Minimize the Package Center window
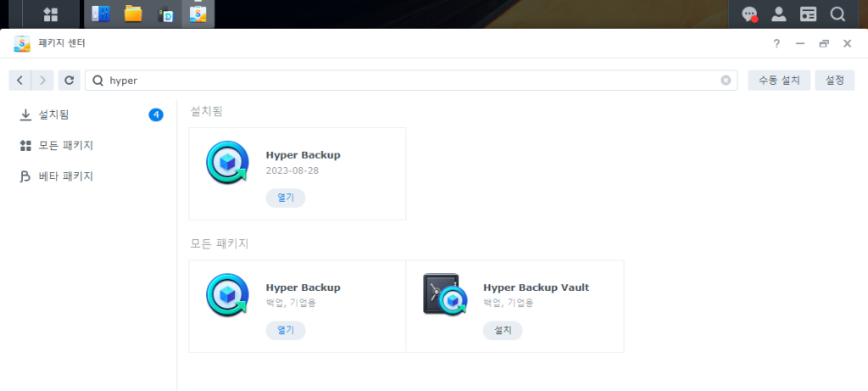The width and height of the screenshot is (868, 391). tap(800, 43)
